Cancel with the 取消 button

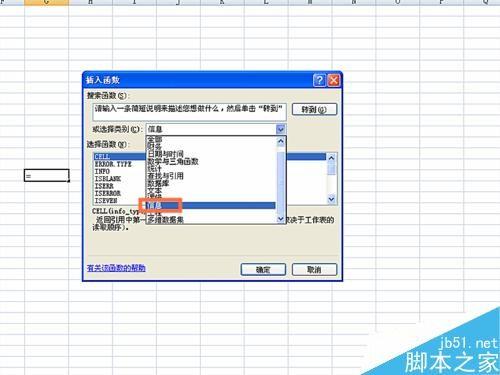[x=314, y=269]
